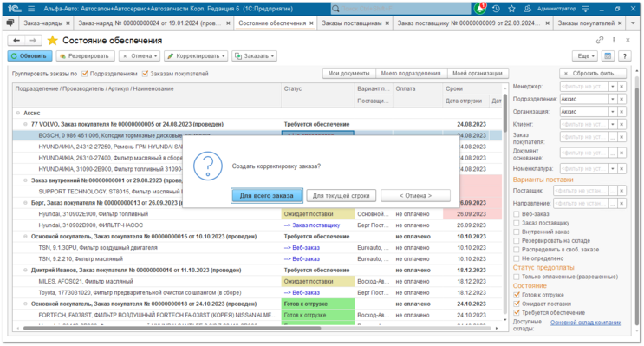Switch to Заказ-наряд № 0000000024 tab
Image resolution: width=644 pixels, height=346 pixels.
[150, 23]
